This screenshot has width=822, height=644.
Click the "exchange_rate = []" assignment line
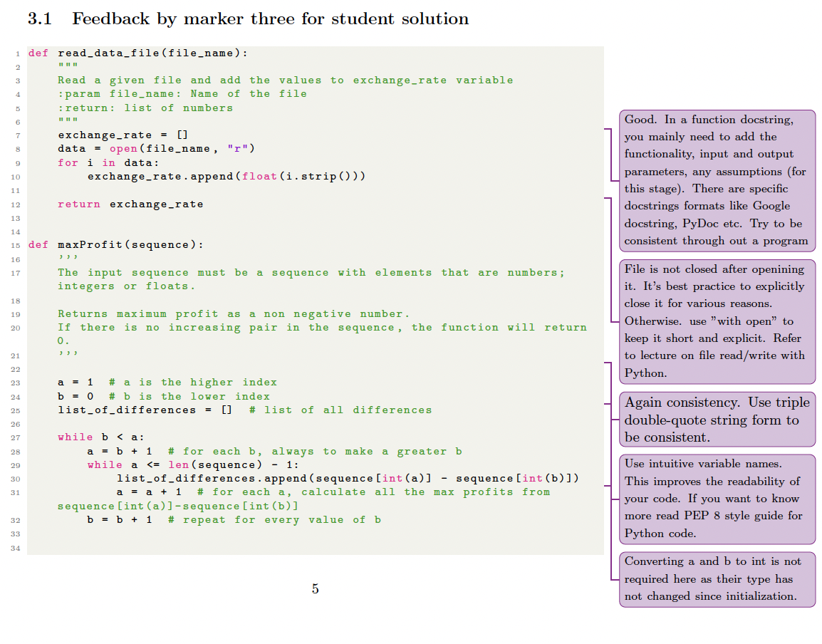[x=123, y=135]
